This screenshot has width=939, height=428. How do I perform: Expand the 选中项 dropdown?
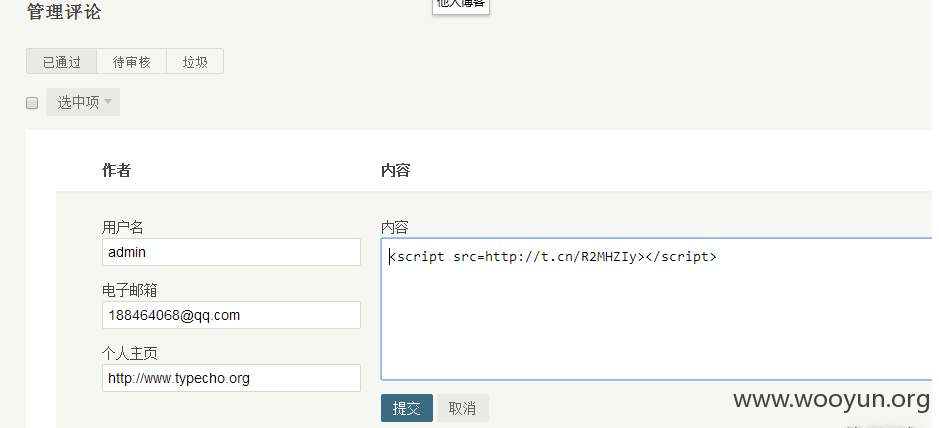point(83,102)
